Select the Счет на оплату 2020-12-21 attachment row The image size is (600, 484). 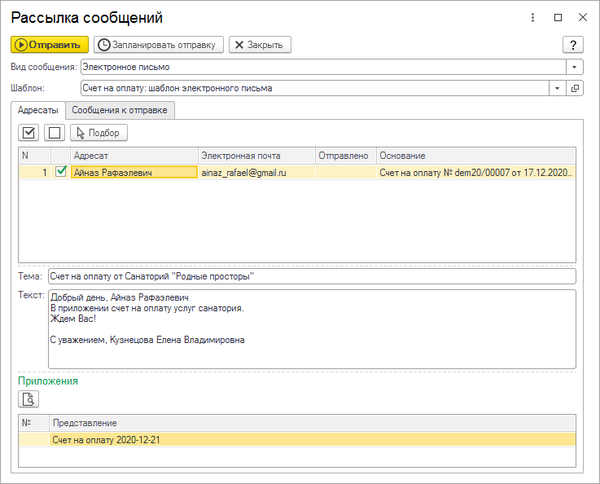pyautogui.click(x=300, y=440)
